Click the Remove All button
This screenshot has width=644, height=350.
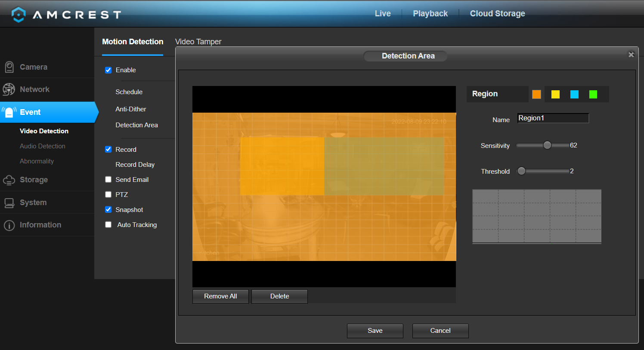click(x=220, y=296)
